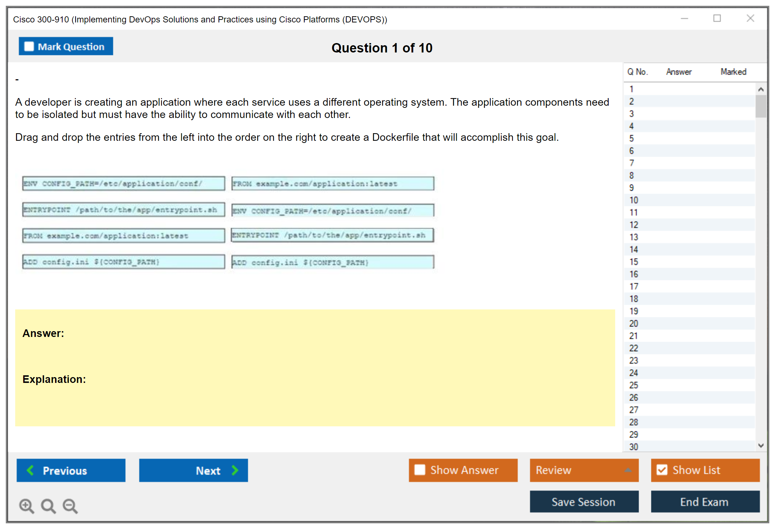Viewport: 778px width, 532px height.
Task: Click the zoom out magnifier icon
Action: click(x=70, y=506)
